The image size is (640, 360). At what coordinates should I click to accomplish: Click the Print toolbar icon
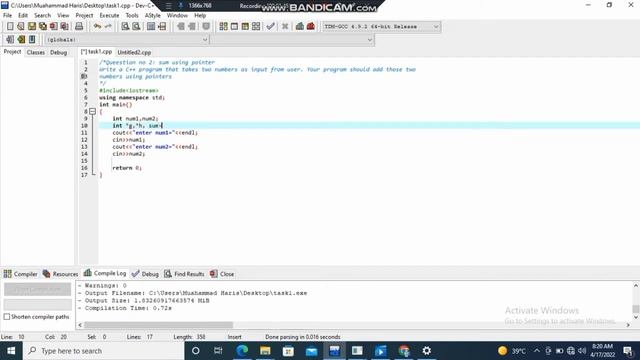point(79,27)
